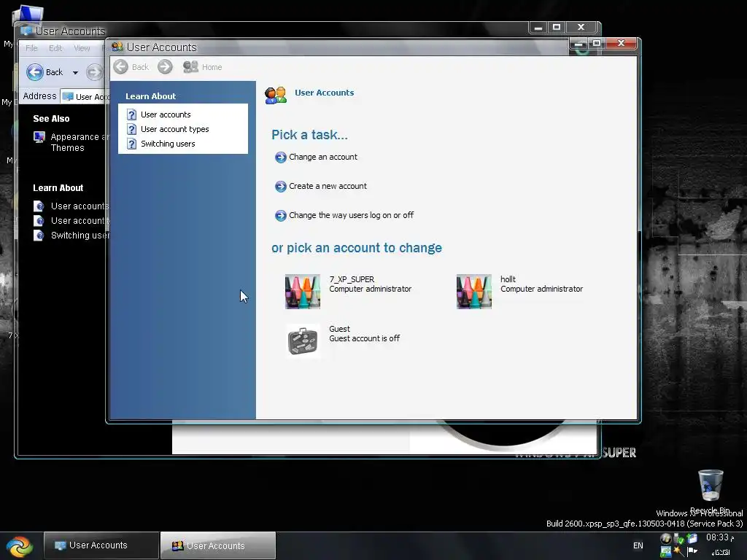747x560 pixels.
Task: Click Switching users link in the rear window
Action: (80, 236)
